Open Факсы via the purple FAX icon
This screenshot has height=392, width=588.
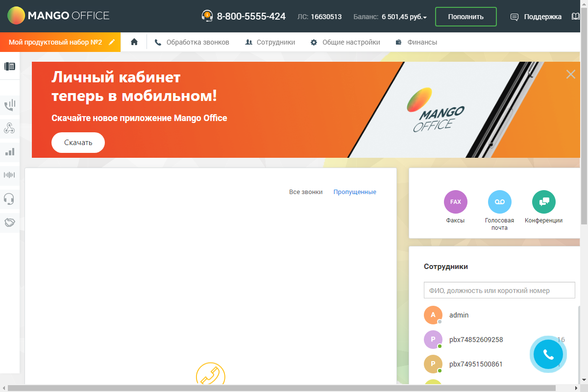pos(455,202)
